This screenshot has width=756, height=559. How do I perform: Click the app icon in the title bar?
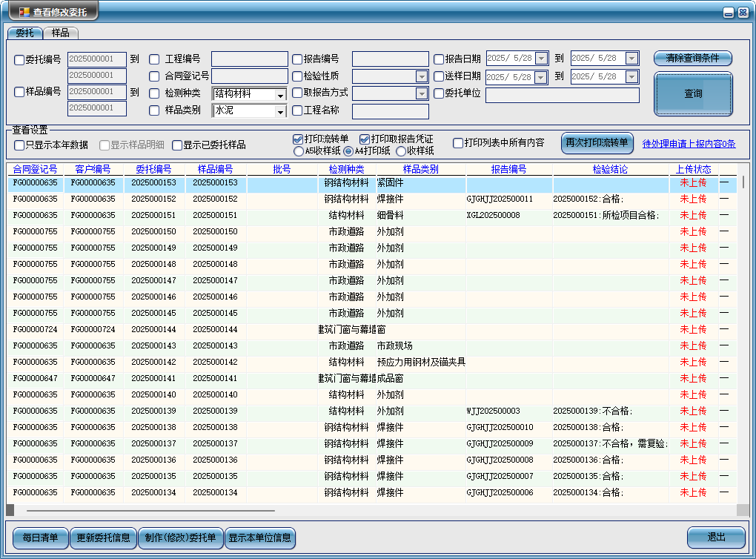point(24,13)
